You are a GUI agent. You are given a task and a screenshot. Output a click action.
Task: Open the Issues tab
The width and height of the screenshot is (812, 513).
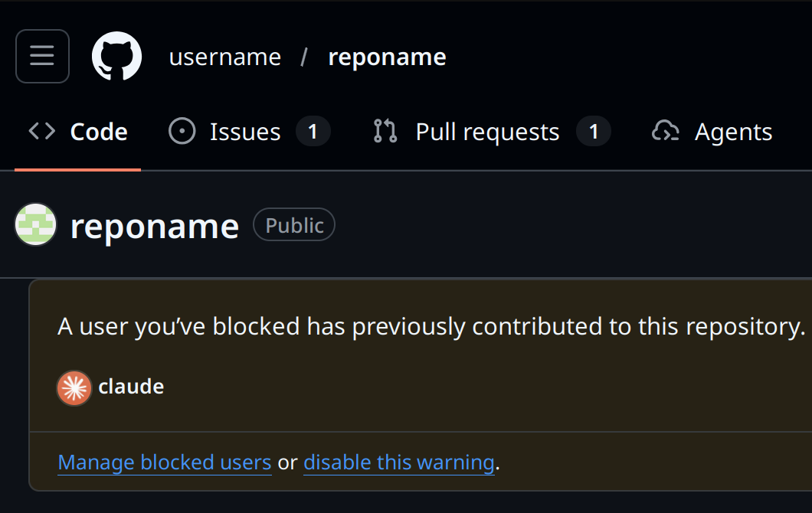pyautogui.click(x=244, y=132)
